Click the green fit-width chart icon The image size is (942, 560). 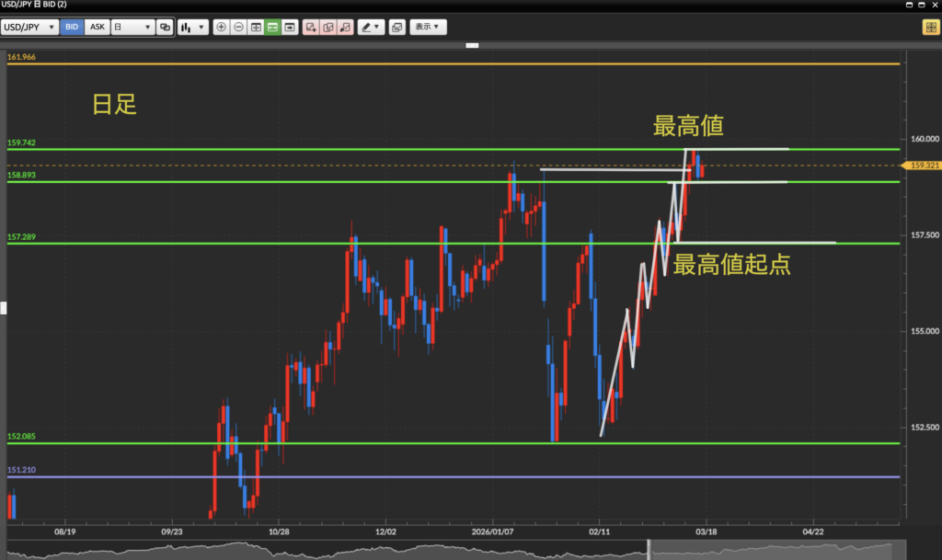click(273, 28)
